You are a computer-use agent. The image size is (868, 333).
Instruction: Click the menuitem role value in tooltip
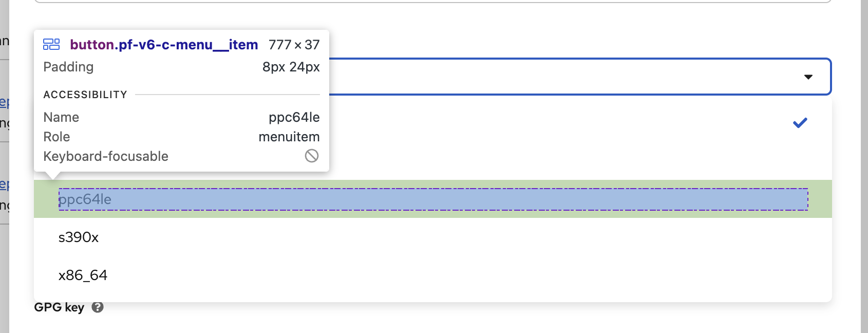pyautogui.click(x=289, y=137)
